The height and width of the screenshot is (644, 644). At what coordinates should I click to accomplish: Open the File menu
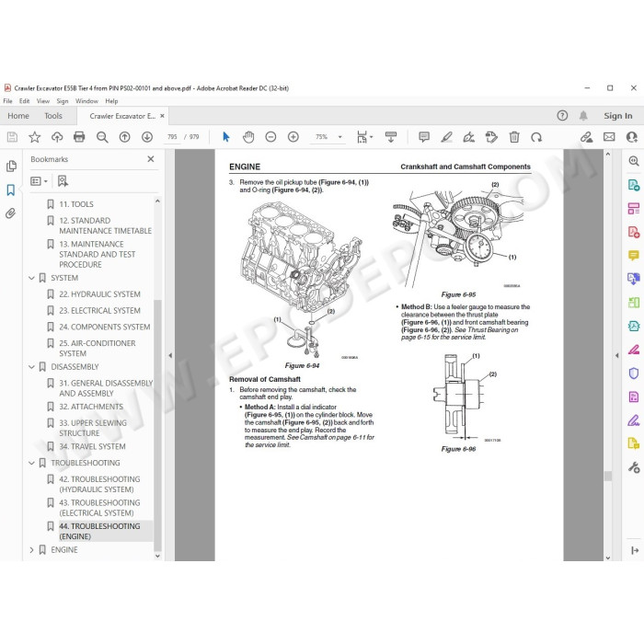pyautogui.click(x=7, y=101)
